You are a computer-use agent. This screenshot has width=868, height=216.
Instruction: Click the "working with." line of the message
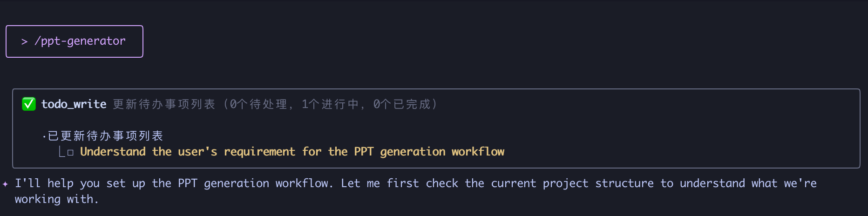coord(56,199)
